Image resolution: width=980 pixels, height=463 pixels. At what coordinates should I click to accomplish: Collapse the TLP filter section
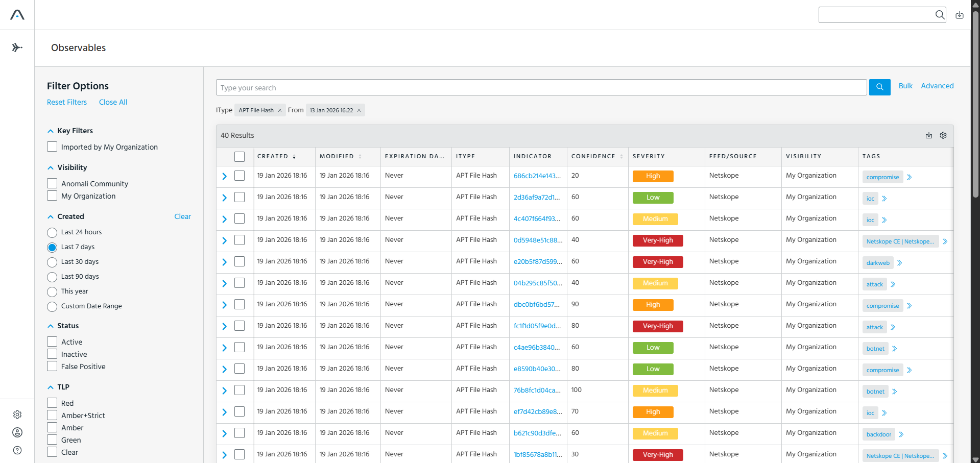pos(51,387)
